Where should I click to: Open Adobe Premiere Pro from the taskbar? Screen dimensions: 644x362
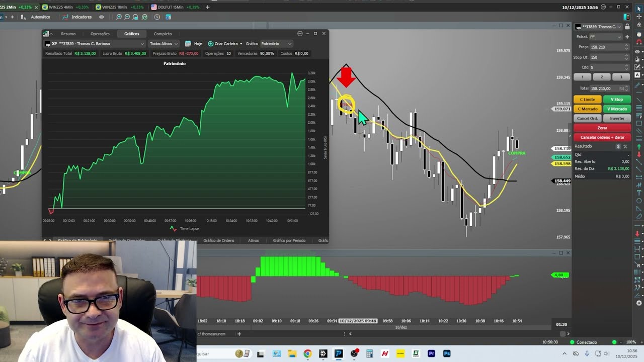[x=431, y=353]
